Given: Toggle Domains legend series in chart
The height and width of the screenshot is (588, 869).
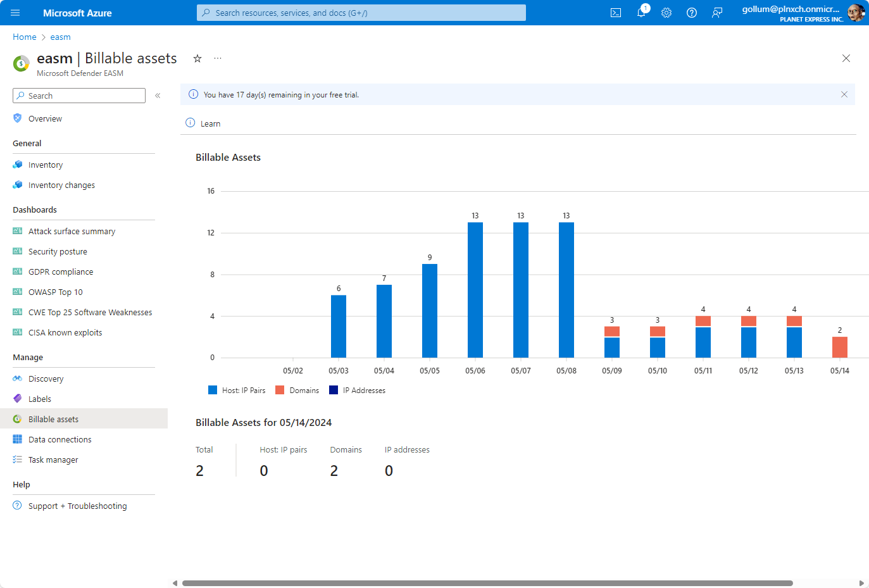Looking at the screenshot, I should click(x=297, y=391).
